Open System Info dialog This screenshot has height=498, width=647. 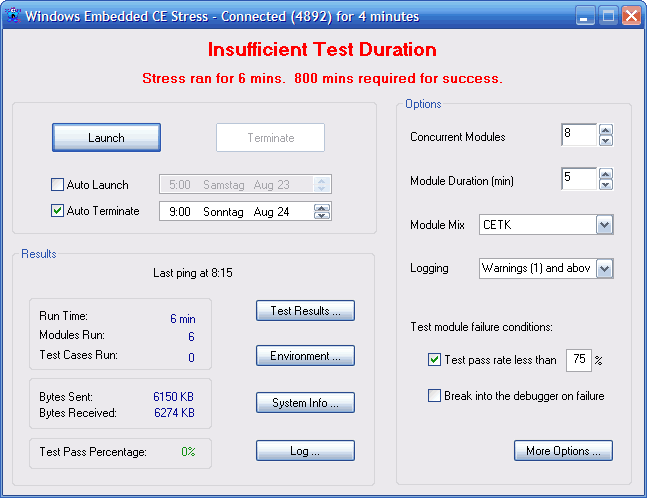pyautogui.click(x=305, y=402)
